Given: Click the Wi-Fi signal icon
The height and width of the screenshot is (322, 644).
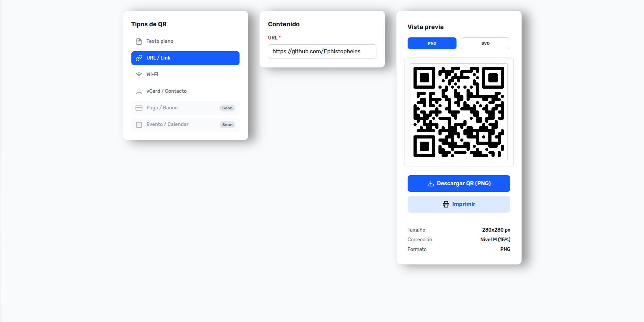Looking at the screenshot, I should pyautogui.click(x=139, y=75).
